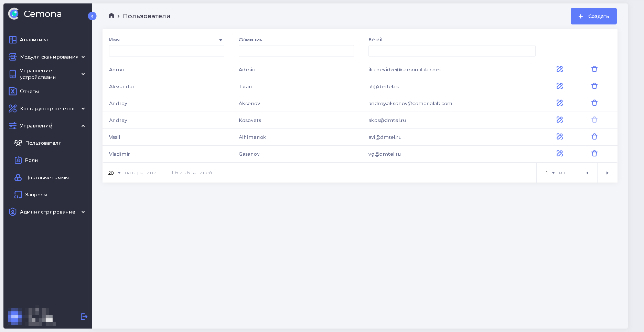
Task: Open the page number dropdown
Action: 550,173
